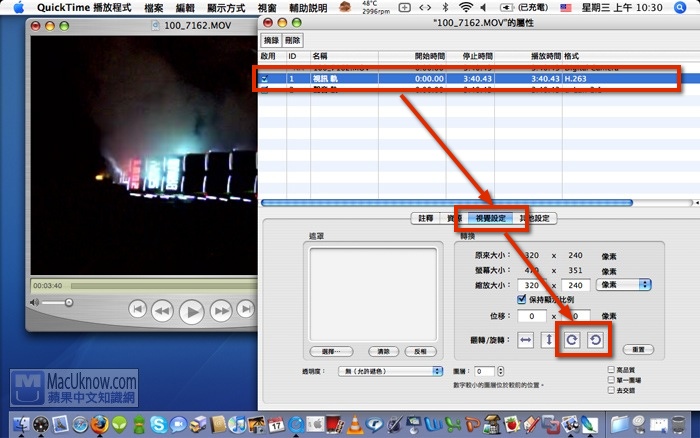
Task: Click the 刪除 button
Action: click(x=292, y=40)
